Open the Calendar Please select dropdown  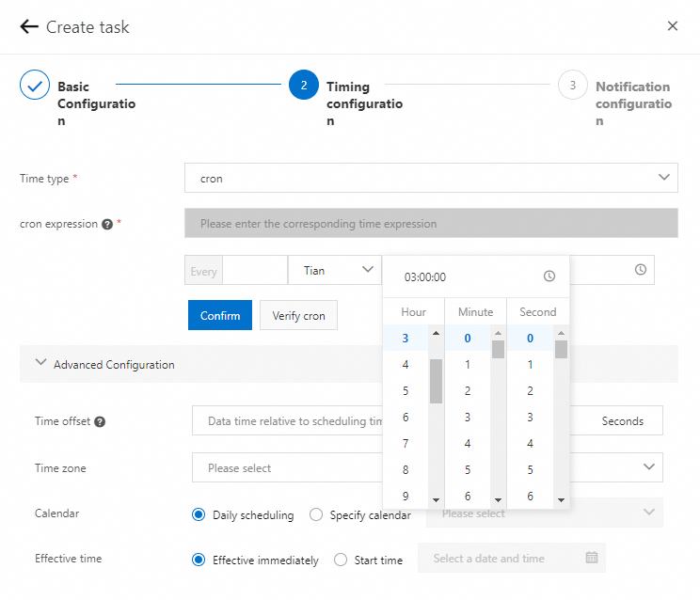[x=545, y=513]
